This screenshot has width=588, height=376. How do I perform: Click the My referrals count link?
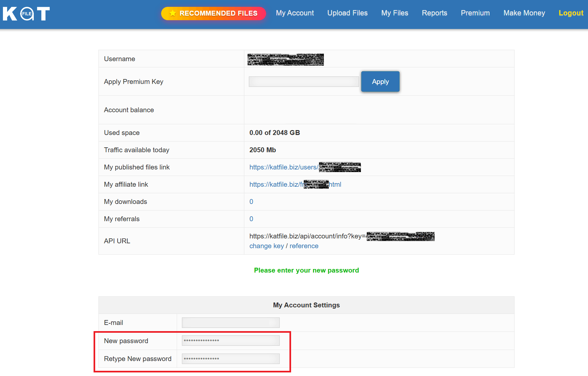(251, 219)
